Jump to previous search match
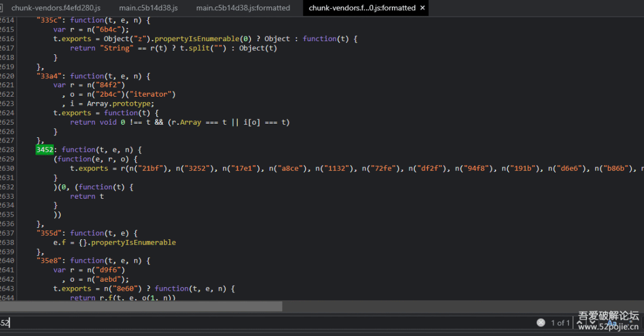 580,323
